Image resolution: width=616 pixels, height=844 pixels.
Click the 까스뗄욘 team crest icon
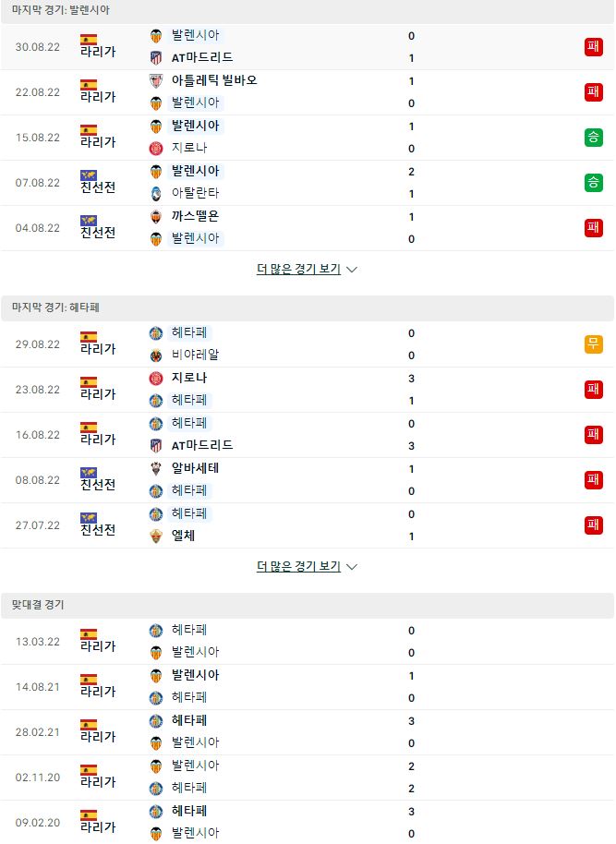coord(155,216)
